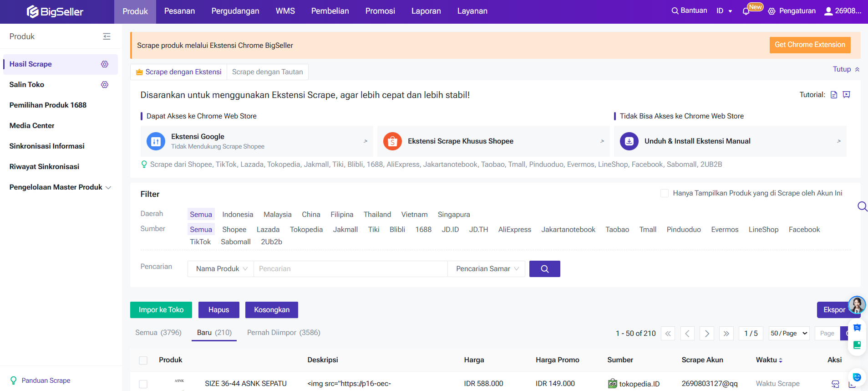Screen dimensions: 868x391
Task: Toggle select-all checkbox in table header
Action: click(x=143, y=360)
